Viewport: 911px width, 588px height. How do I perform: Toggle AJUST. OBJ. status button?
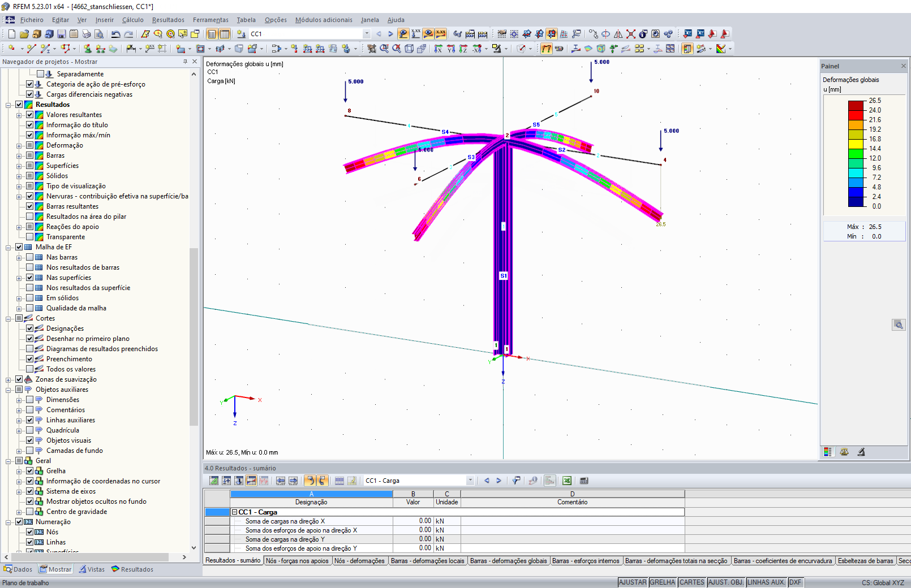pos(726,582)
